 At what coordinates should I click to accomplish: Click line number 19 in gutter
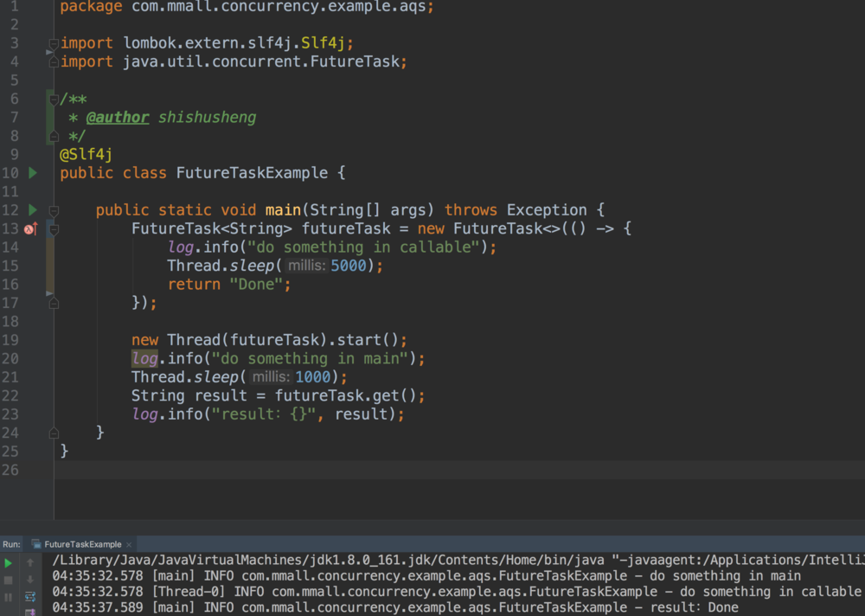point(10,340)
